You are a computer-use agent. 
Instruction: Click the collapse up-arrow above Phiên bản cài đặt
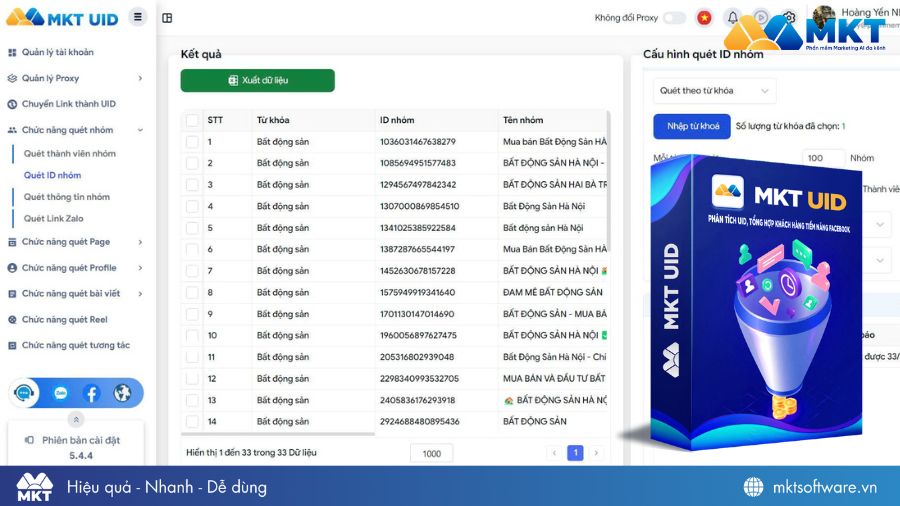tap(76, 419)
